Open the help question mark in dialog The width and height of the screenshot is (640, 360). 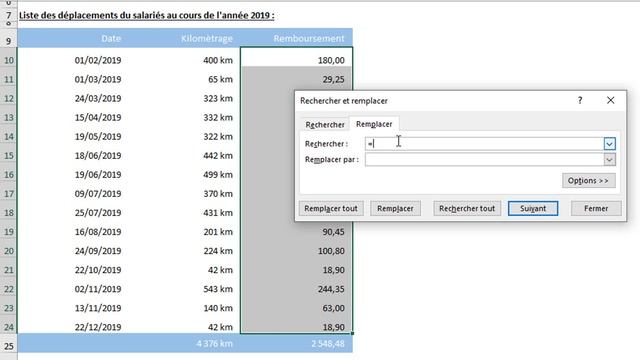[580, 100]
